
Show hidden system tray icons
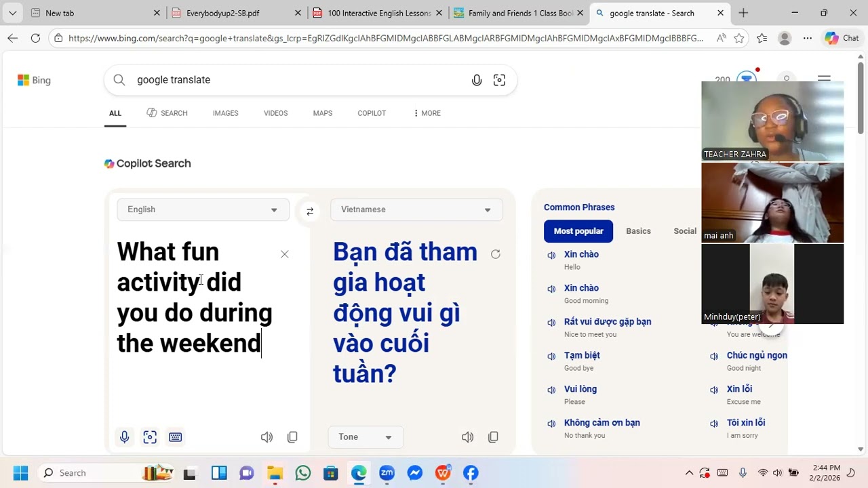click(689, 473)
